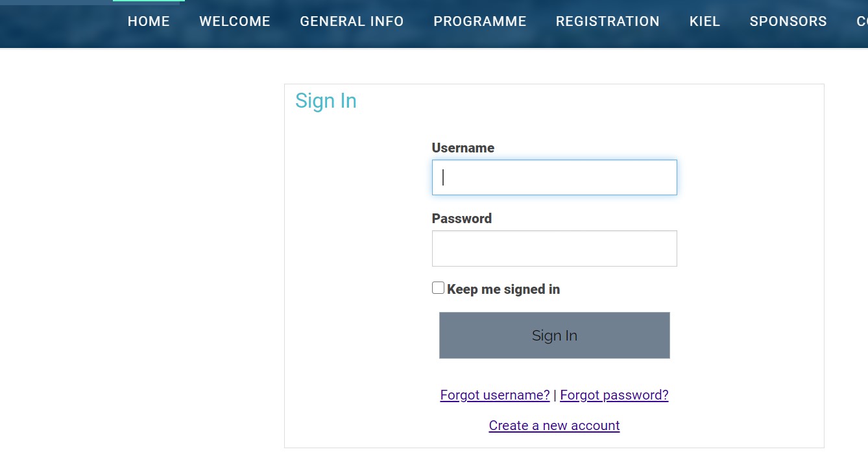Click into the Password input field
The image size is (868, 456).
click(555, 248)
